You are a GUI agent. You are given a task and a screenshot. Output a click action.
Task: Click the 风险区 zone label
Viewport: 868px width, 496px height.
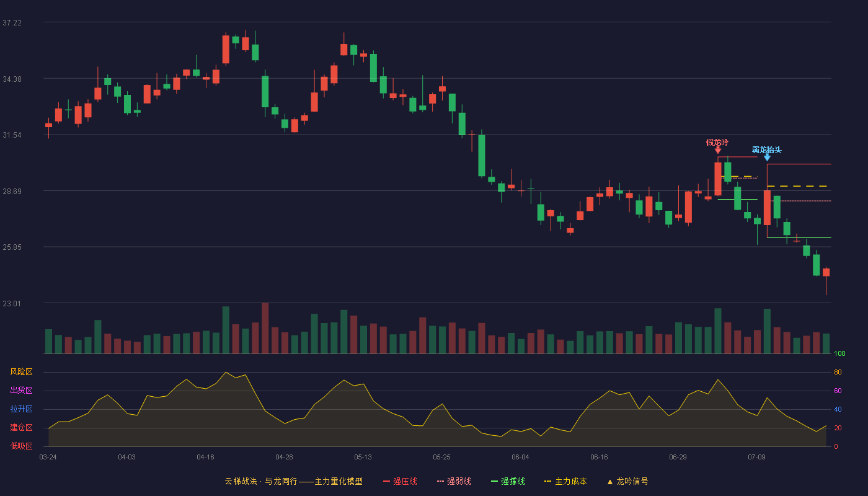pos(21,372)
